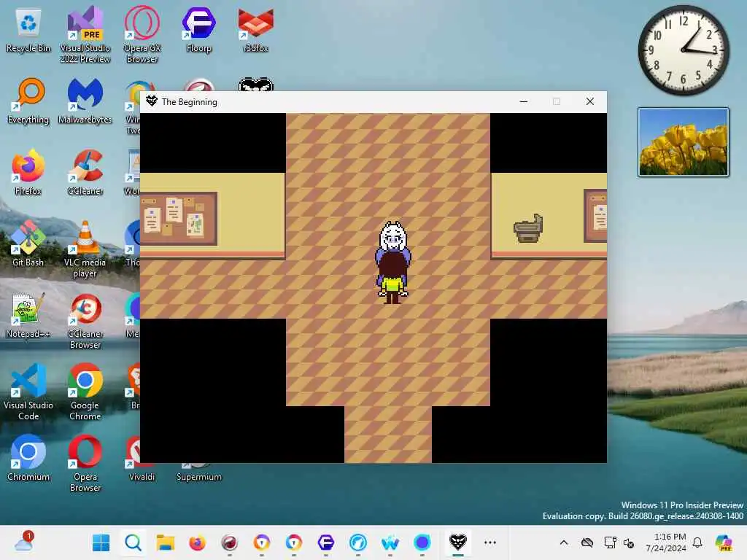
Task: Click the cloud sync-off tray icon
Action: (587, 542)
